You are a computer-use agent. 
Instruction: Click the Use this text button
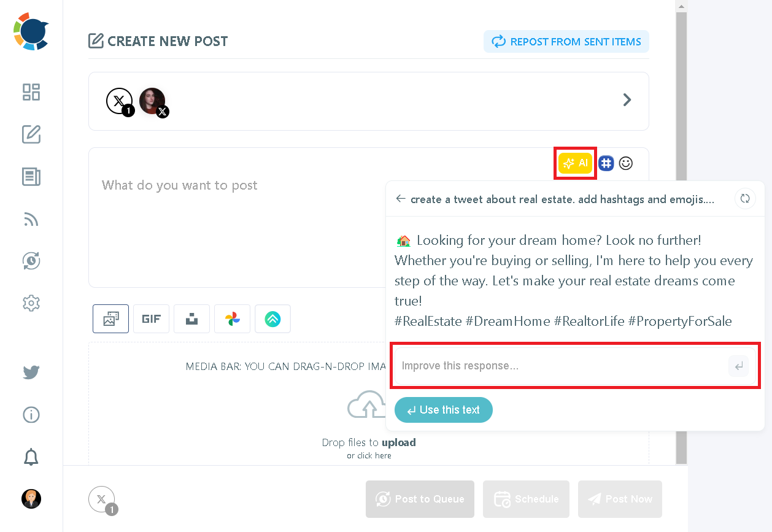click(x=443, y=410)
